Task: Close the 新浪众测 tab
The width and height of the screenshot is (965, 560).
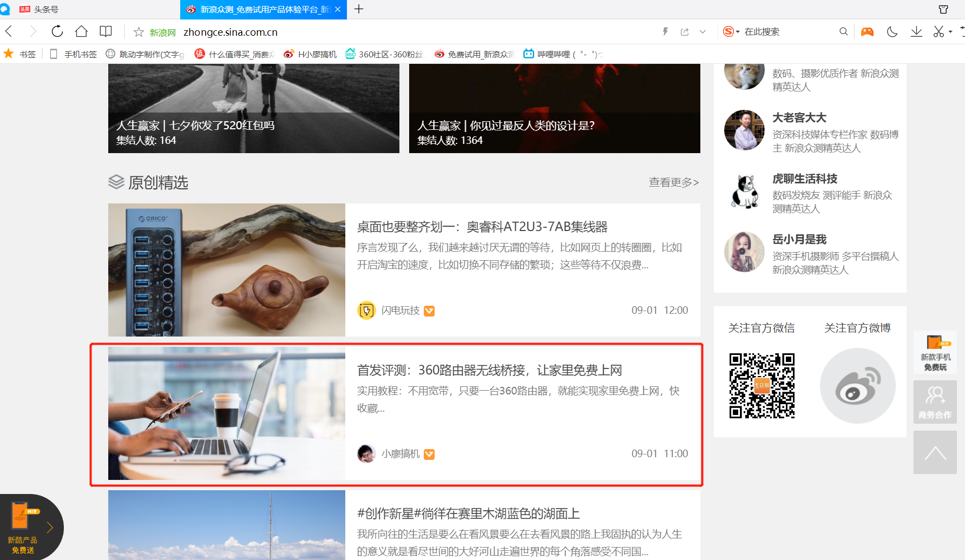Action: (338, 9)
